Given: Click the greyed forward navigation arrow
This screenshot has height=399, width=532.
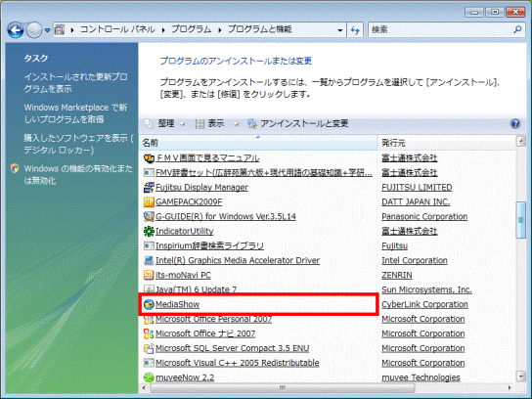Looking at the screenshot, I should [x=34, y=30].
